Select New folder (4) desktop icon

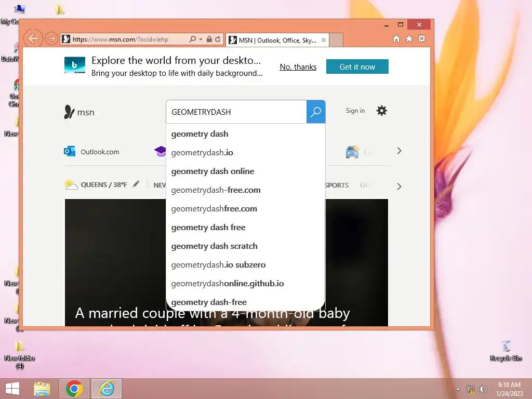pos(20,354)
